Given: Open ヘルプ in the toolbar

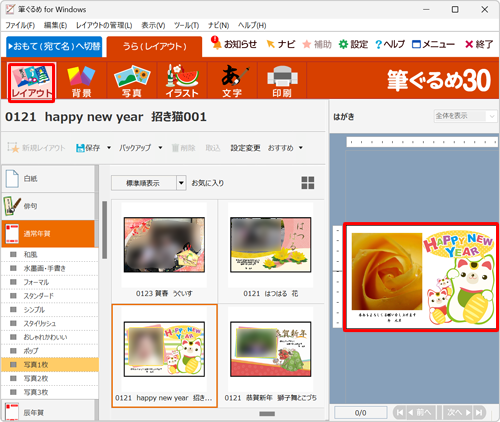Looking at the screenshot, I should coord(390,44).
